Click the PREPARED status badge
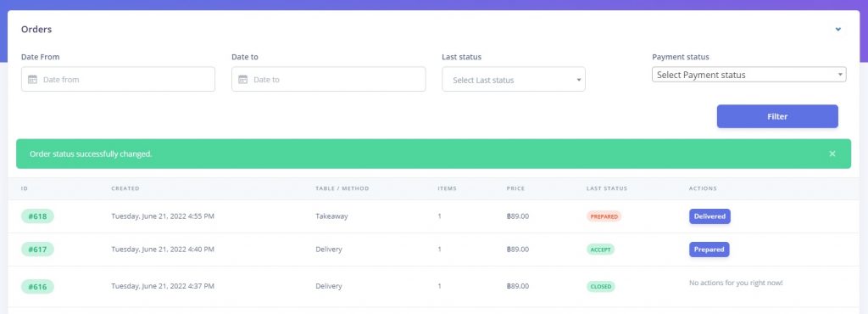 604,216
